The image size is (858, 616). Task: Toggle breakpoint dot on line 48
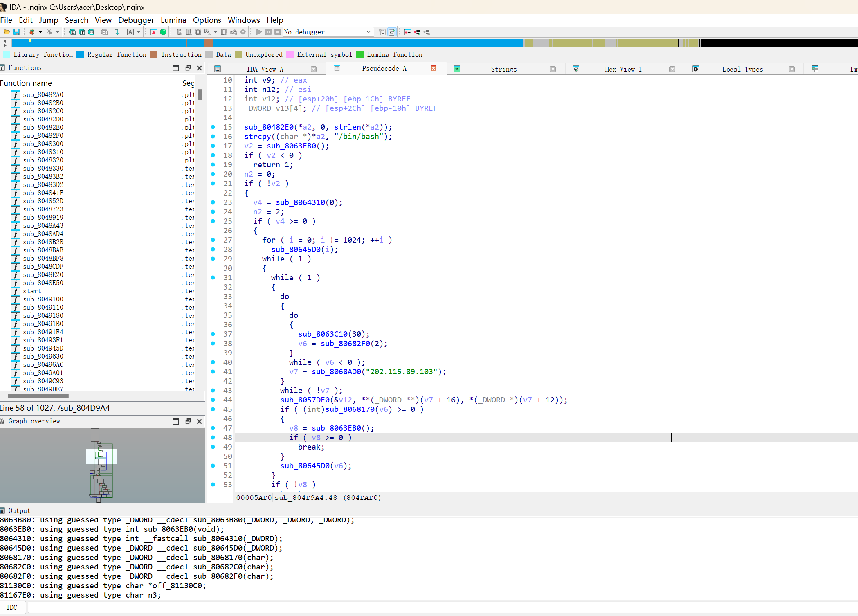coord(213,438)
